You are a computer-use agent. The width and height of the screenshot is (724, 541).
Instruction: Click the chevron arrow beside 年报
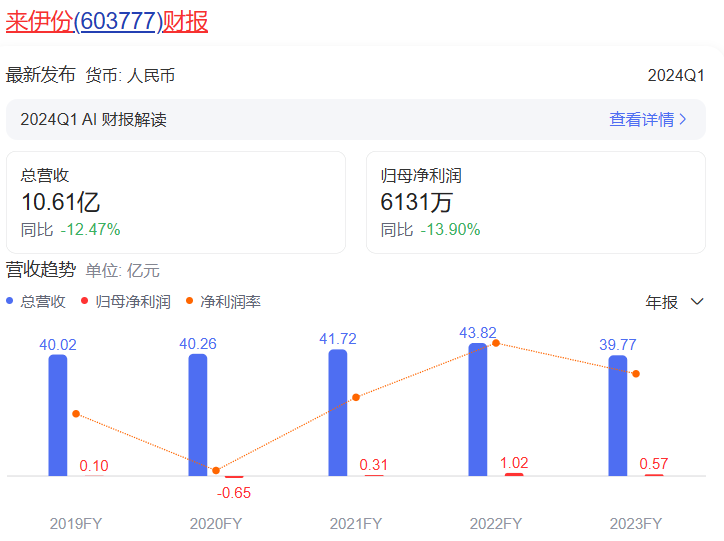point(697,302)
